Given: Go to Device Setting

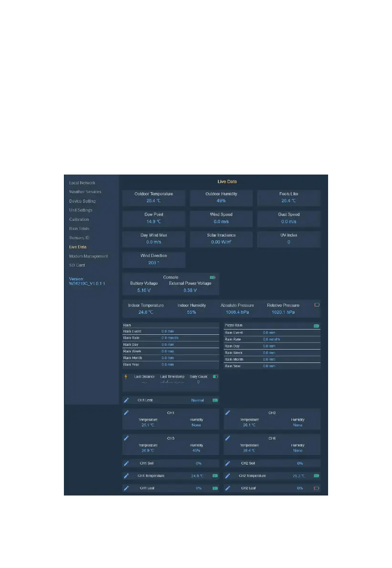Looking at the screenshot, I should click(82, 201).
